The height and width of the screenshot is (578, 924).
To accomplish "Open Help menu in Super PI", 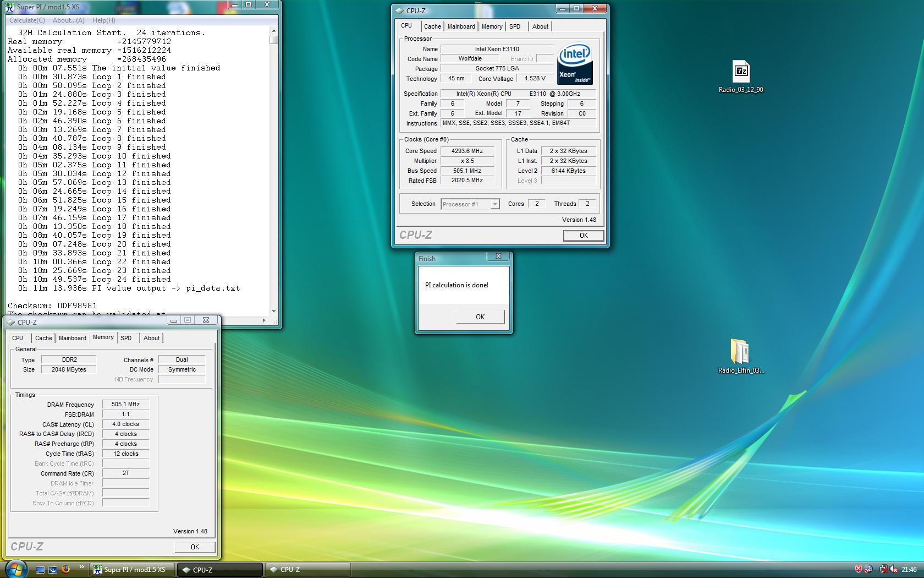I will point(104,20).
